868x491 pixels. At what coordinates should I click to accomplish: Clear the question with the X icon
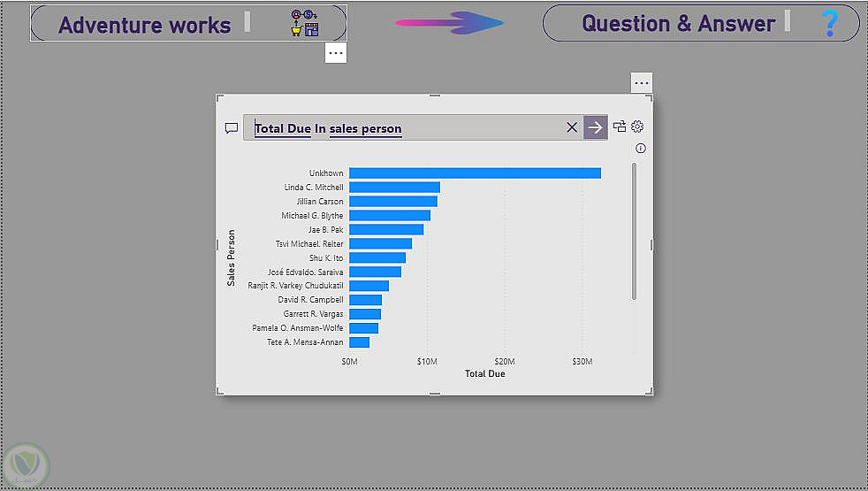572,127
